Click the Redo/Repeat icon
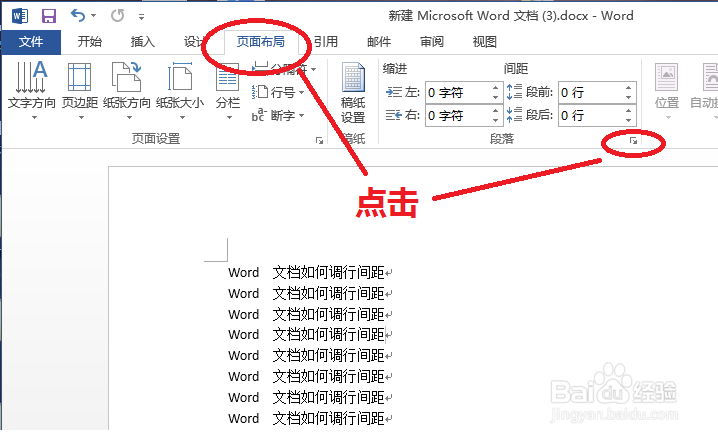Image resolution: width=718 pixels, height=439 pixels. (117, 16)
